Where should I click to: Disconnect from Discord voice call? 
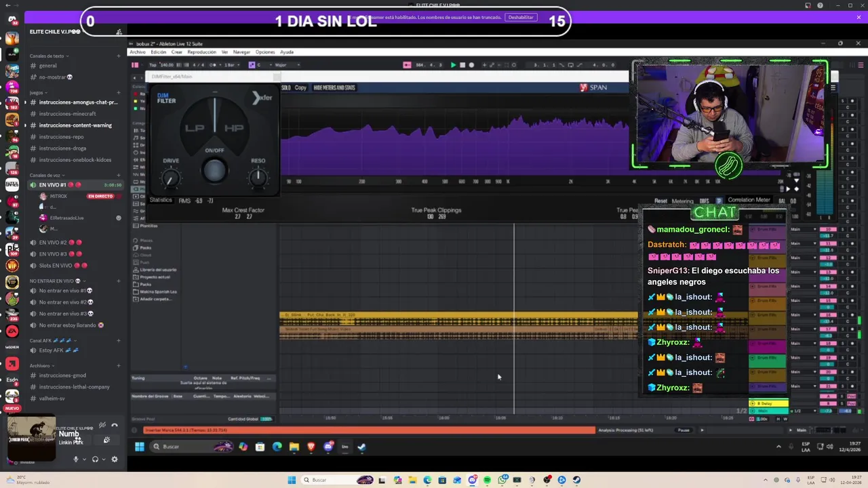pos(114,426)
